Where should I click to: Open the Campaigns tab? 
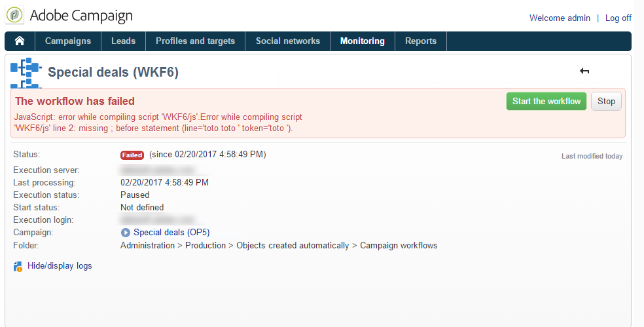tap(68, 41)
